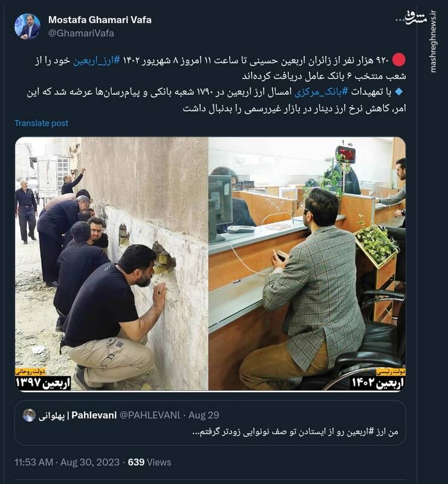
Task: Open the @PAHLEVANI handle in quote
Action: tap(150, 416)
